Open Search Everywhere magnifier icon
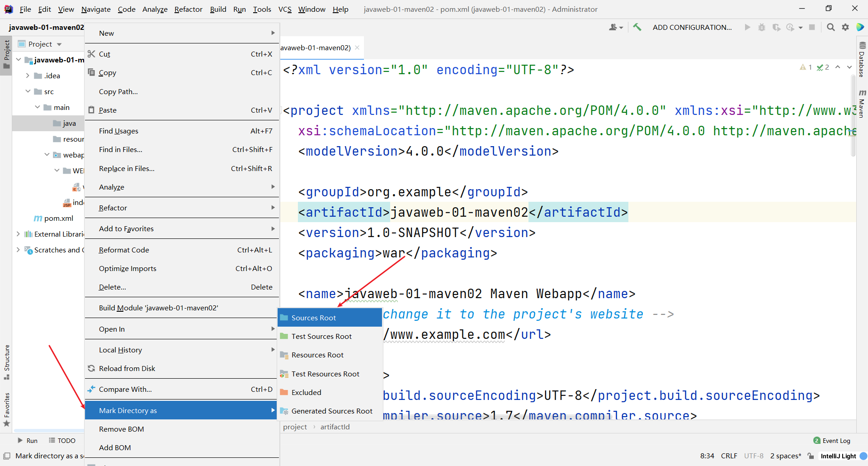This screenshot has height=466, width=868. click(x=830, y=27)
